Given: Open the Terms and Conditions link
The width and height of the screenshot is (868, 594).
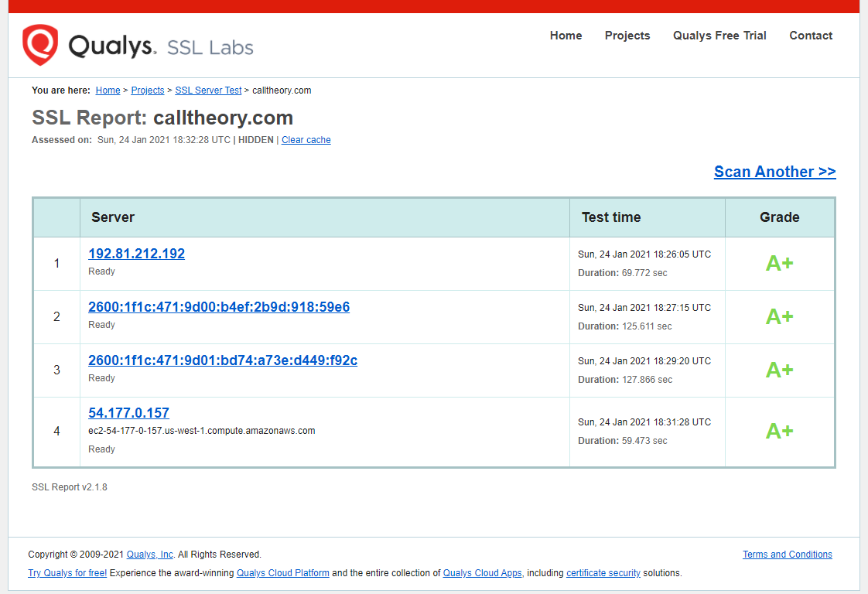Looking at the screenshot, I should point(788,554).
